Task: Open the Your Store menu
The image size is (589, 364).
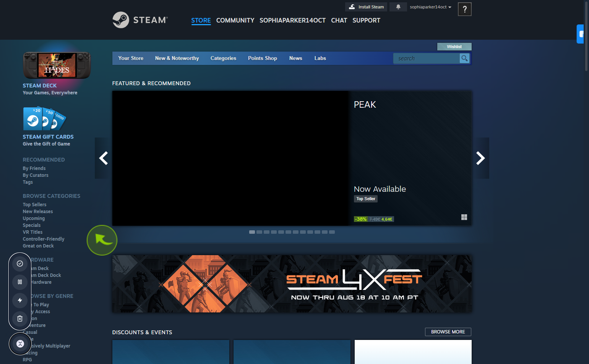Action: pyautogui.click(x=131, y=58)
